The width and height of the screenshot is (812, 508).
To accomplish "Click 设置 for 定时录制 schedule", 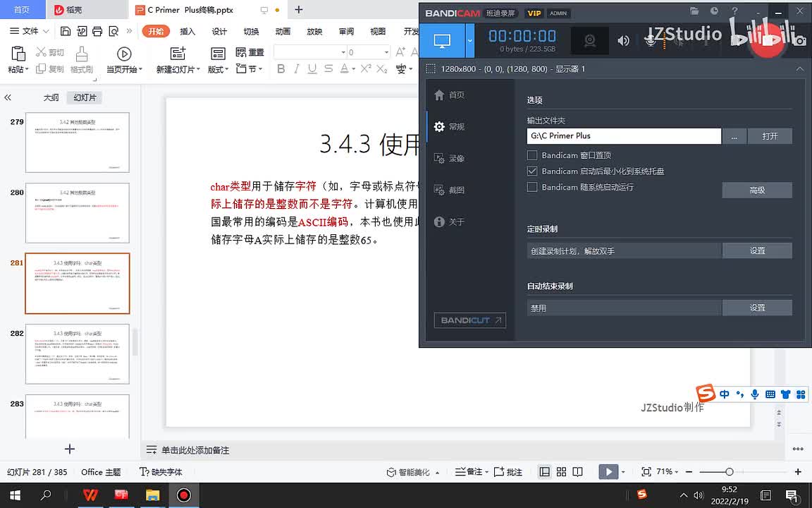I will point(757,250).
